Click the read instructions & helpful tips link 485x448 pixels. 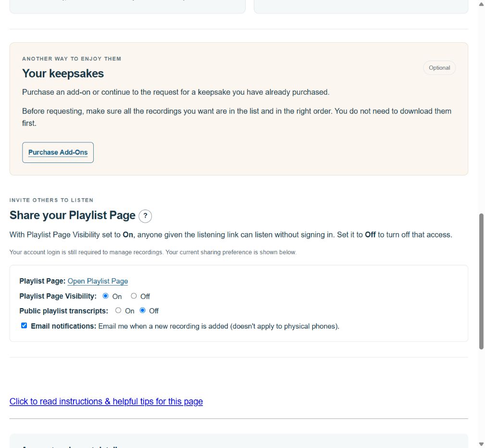click(x=106, y=401)
